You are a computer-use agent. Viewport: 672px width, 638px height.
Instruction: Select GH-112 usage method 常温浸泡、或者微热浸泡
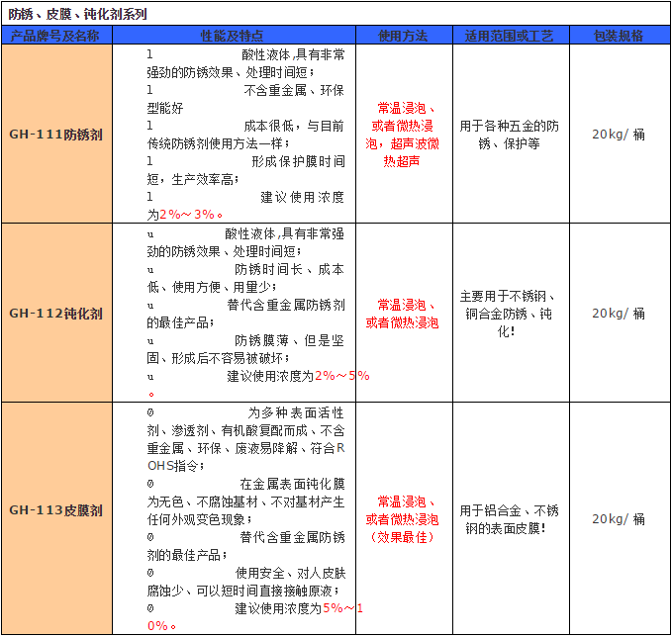pyautogui.click(x=403, y=314)
